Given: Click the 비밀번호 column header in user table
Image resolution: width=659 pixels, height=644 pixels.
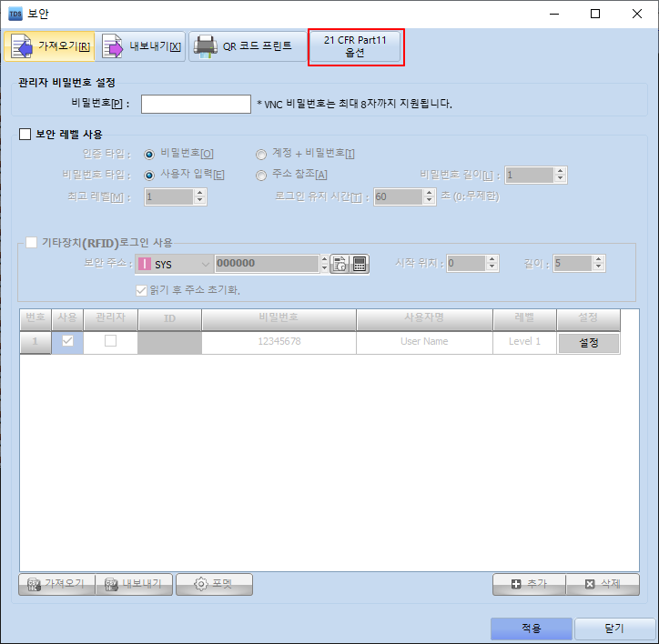Looking at the screenshot, I should [x=279, y=319].
